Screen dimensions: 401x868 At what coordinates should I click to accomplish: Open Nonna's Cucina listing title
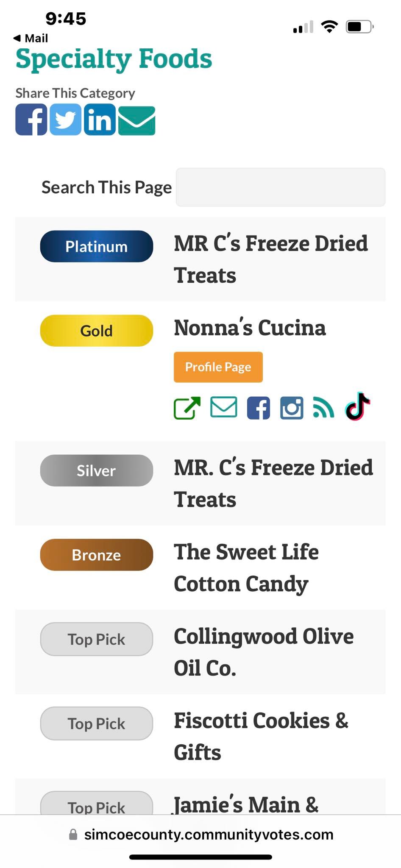click(250, 328)
